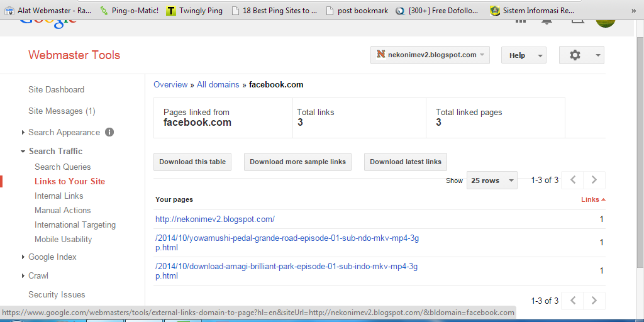Open the amagi-brilliant-park episode link
Screen dimensions: 644x322
[287, 271]
